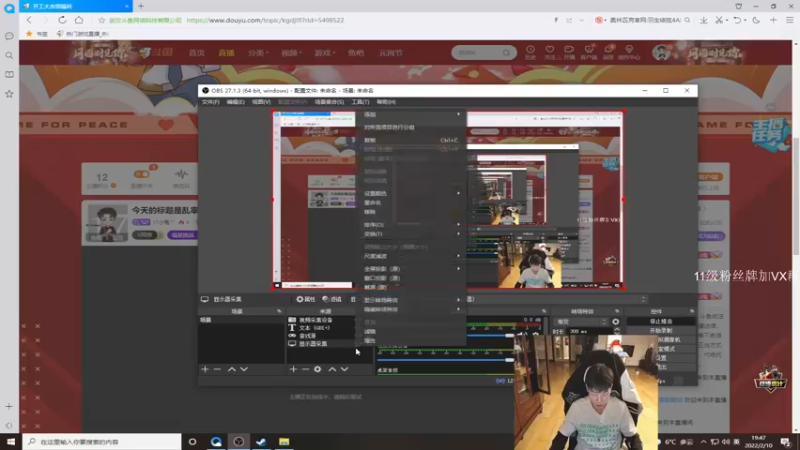Open OBS 编辑(E) menu
The image size is (800, 450).
tap(235, 102)
